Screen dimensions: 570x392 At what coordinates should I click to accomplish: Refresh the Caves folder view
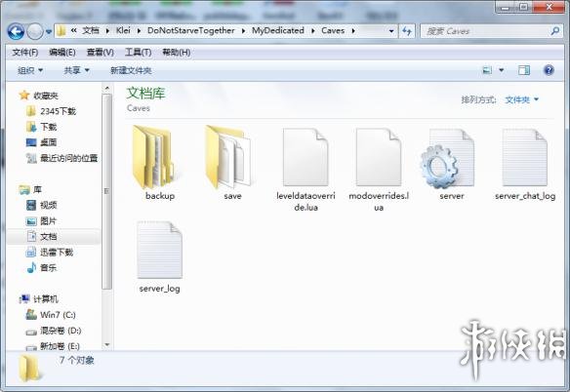(407, 31)
